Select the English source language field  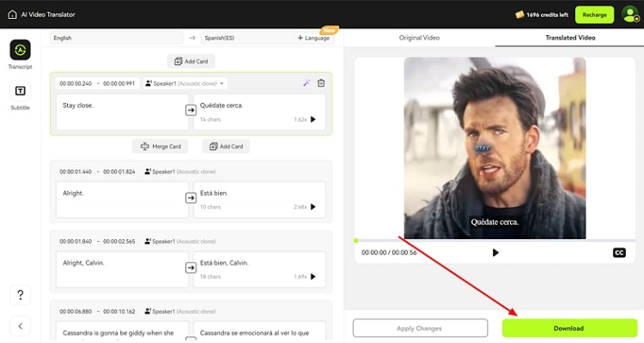(x=117, y=38)
